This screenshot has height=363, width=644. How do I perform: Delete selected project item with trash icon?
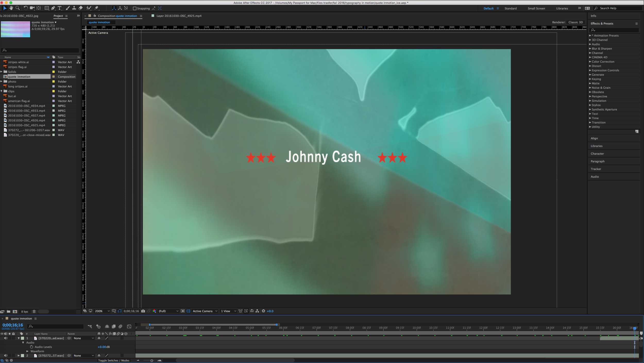pyautogui.click(x=34, y=311)
